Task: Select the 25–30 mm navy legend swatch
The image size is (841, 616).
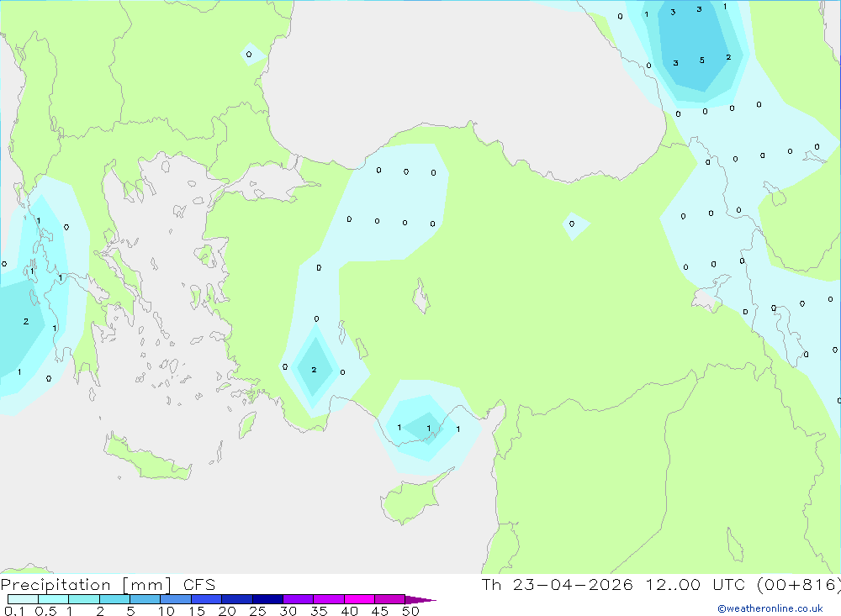Action: point(267,599)
